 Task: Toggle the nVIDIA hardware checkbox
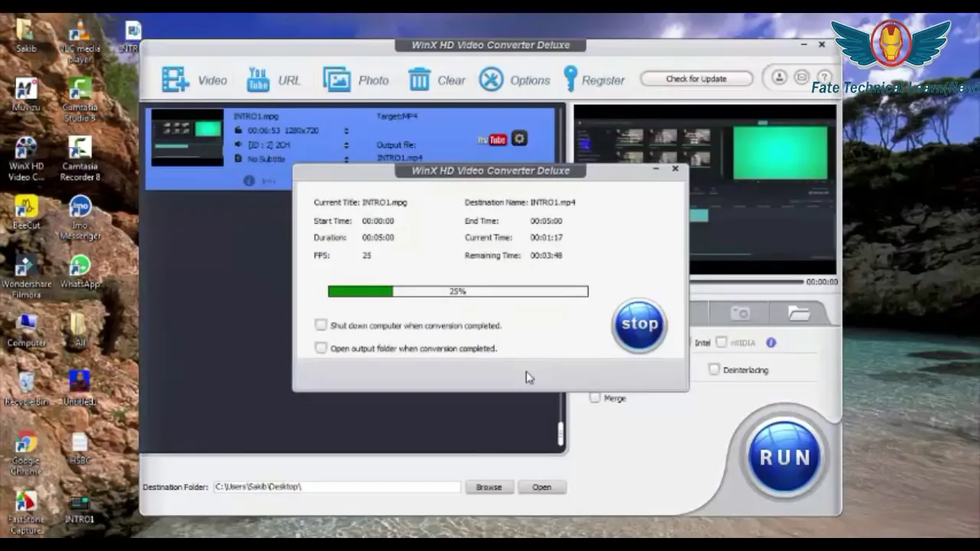[x=721, y=343]
